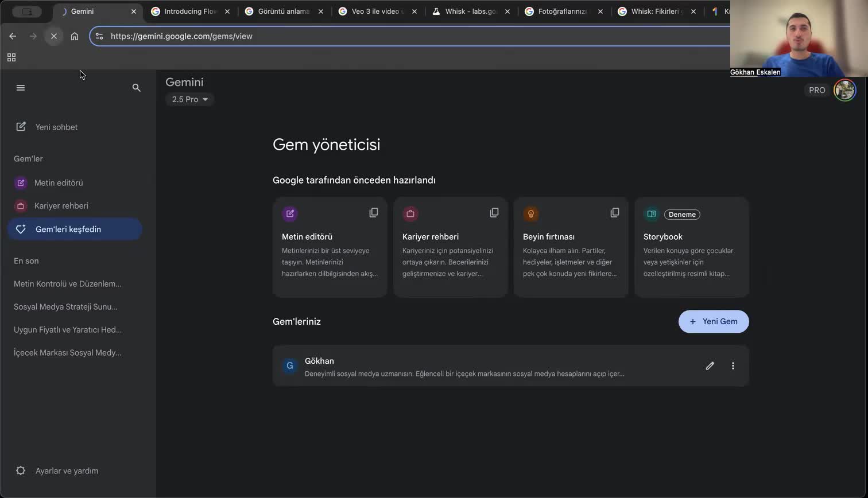This screenshot has width=868, height=498.
Task: Click the Kariyer rehberi briefcase icon
Action: coord(410,214)
